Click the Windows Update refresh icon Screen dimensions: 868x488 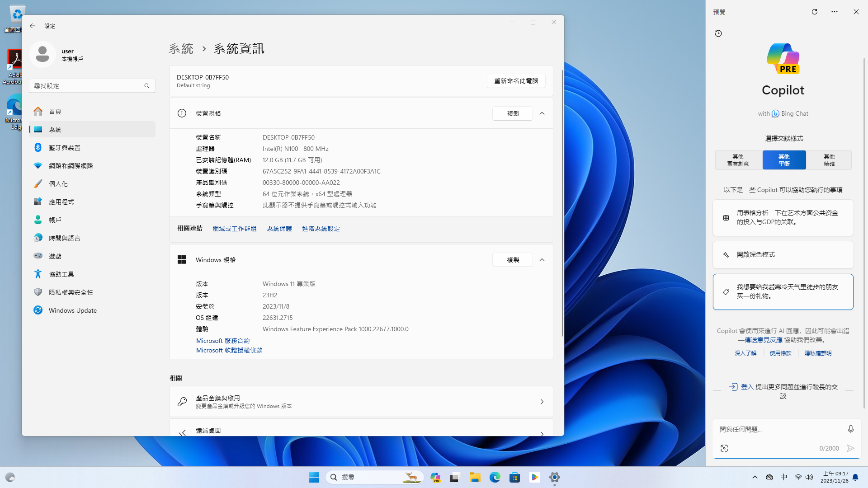(x=38, y=310)
